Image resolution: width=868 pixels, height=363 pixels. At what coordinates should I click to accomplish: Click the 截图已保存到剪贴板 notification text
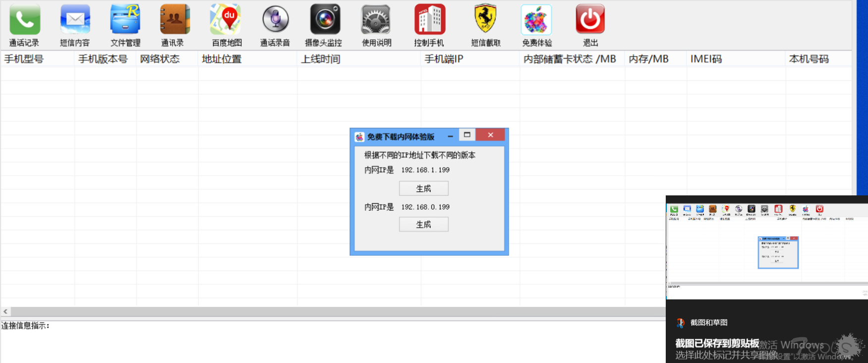pyautogui.click(x=717, y=343)
